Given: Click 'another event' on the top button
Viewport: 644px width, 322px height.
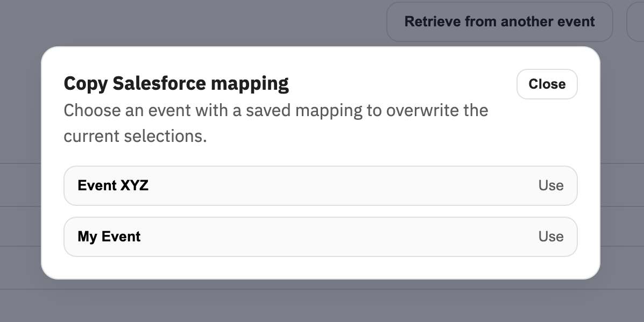Looking at the screenshot, I should tap(548, 22).
